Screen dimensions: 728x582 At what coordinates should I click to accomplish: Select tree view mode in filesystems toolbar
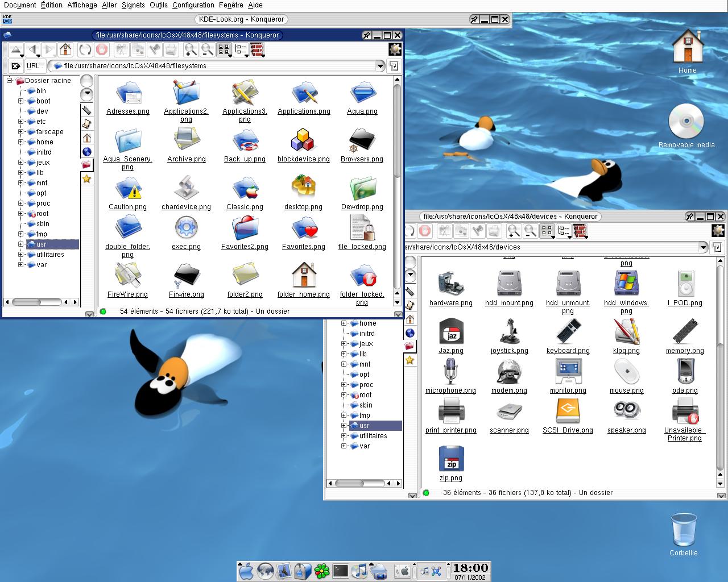click(x=241, y=50)
